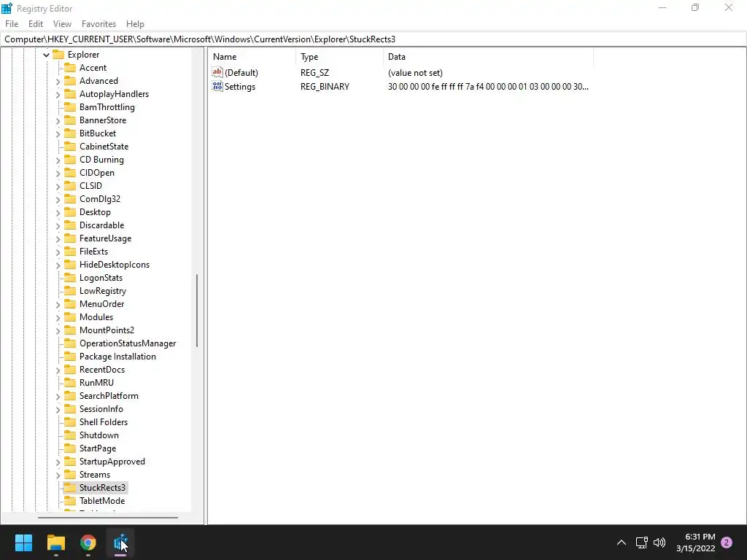Image resolution: width=747 pixels, height=560 pixels.
Task: Select the MenuOrder folder icon
Action: coord(70,304)
